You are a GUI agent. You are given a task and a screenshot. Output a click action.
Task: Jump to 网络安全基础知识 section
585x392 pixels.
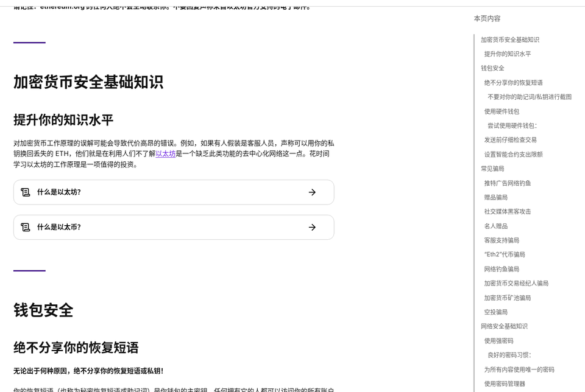click(x=504, y=326)
